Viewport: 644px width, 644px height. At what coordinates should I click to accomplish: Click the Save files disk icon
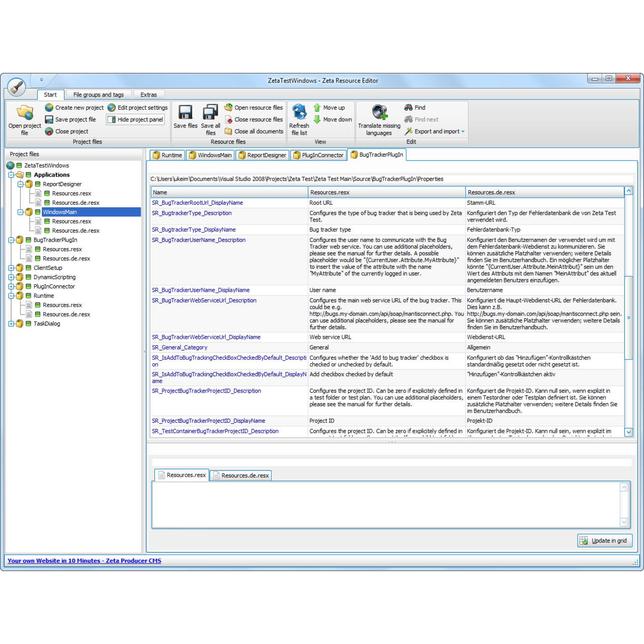point(185,112)
